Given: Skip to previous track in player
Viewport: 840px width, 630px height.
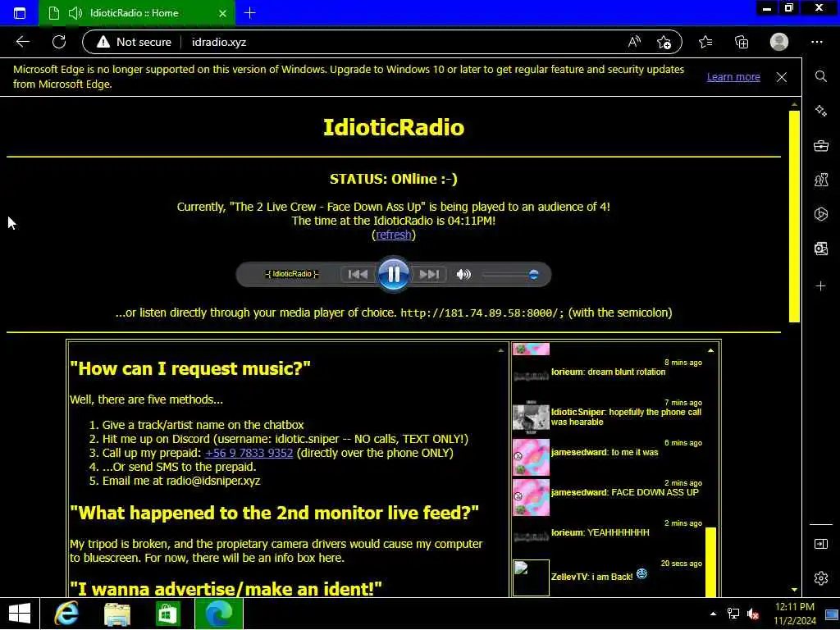Looking at the screenshot, I should click(358, 274).
